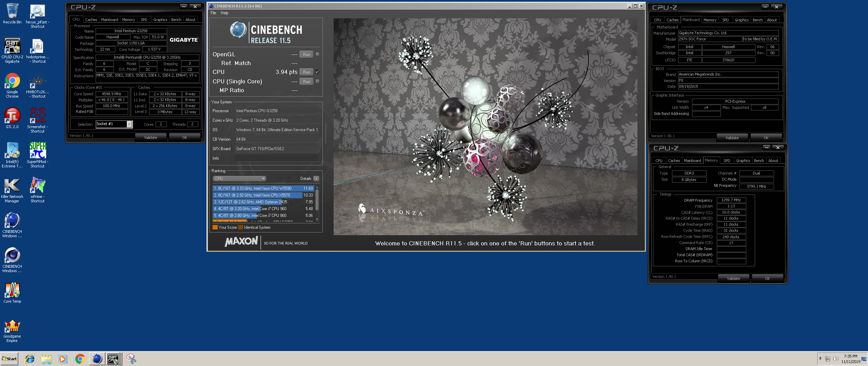
Task: Switch to CINEBENCH via its taskbar icon
Action: (x=97, y=359)
